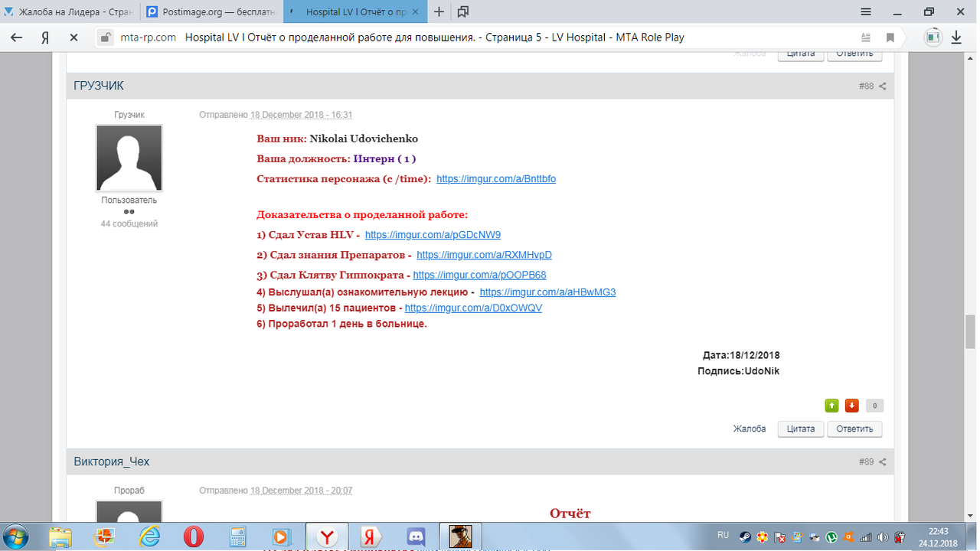Open the media player taskbar icon

[x=282, y=537]
